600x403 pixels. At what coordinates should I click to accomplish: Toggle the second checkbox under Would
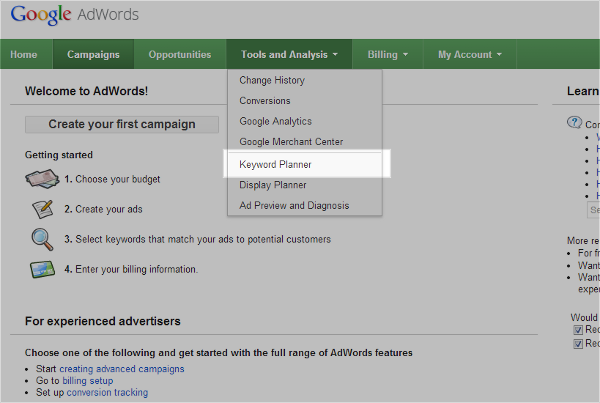(x=578, y=343)
